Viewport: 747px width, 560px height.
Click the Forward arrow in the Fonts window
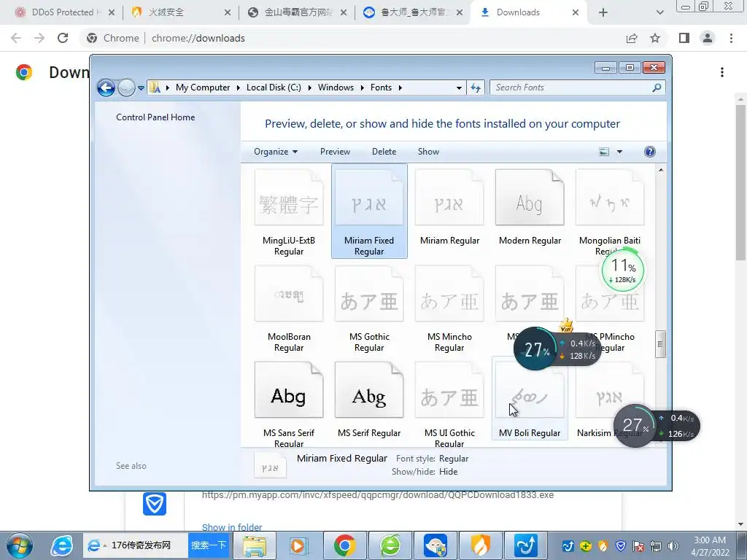(x=126, y=87)
